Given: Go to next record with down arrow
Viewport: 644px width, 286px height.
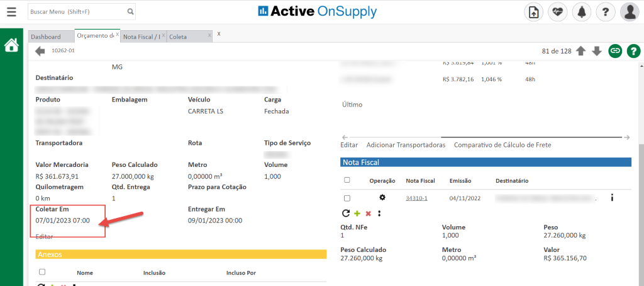Looking at the screenshot, I should (x=597, y=51).
